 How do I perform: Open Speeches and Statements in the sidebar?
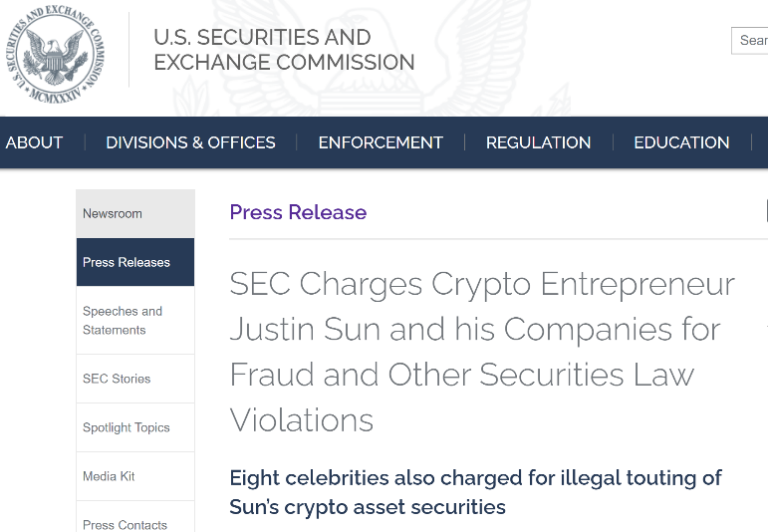123,320
